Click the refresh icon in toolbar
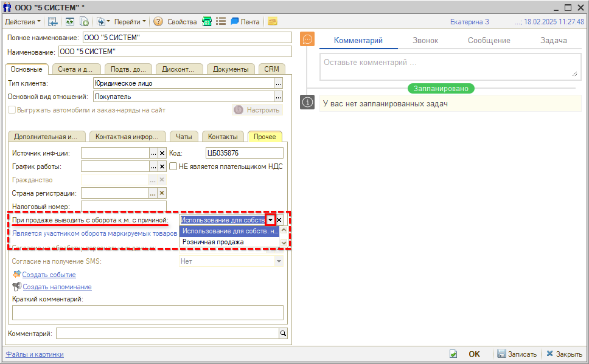This screenshot has height=364, width=589. (70, 21)
